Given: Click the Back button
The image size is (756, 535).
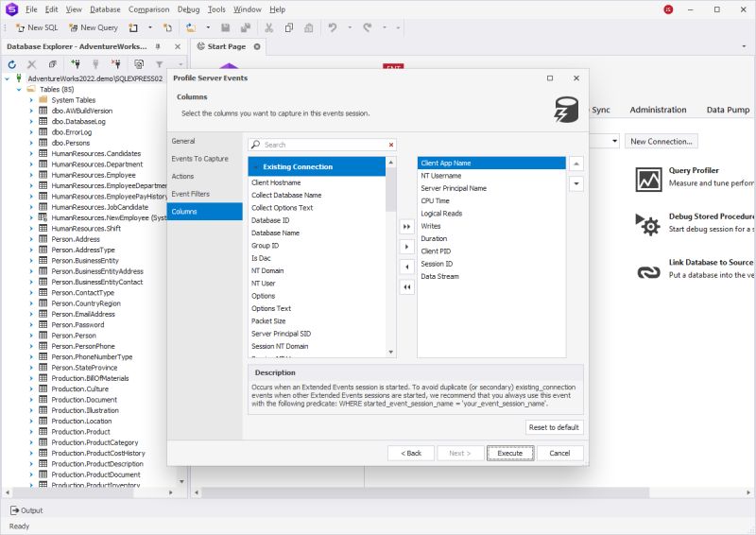Looking at the screenshot, I should tap(411, 453).
